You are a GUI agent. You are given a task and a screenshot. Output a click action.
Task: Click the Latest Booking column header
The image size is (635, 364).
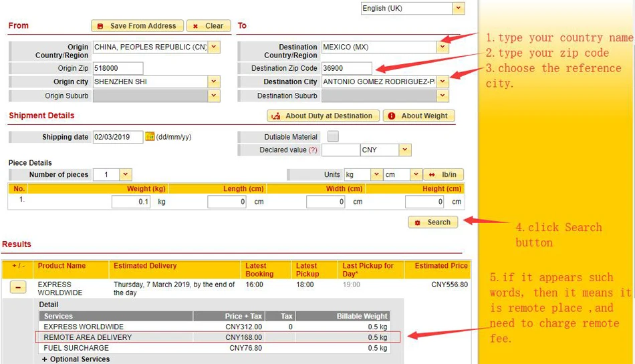(259, 270)
